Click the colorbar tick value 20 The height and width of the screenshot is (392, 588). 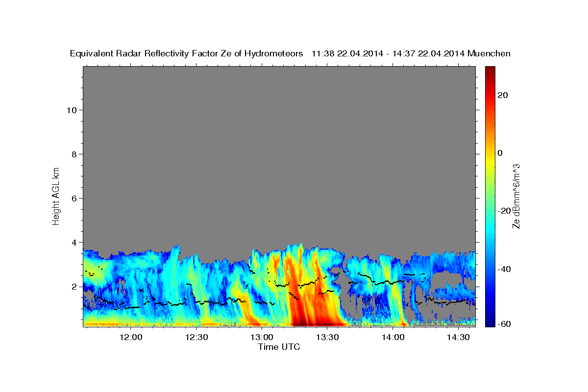click(x=503, y=95)
